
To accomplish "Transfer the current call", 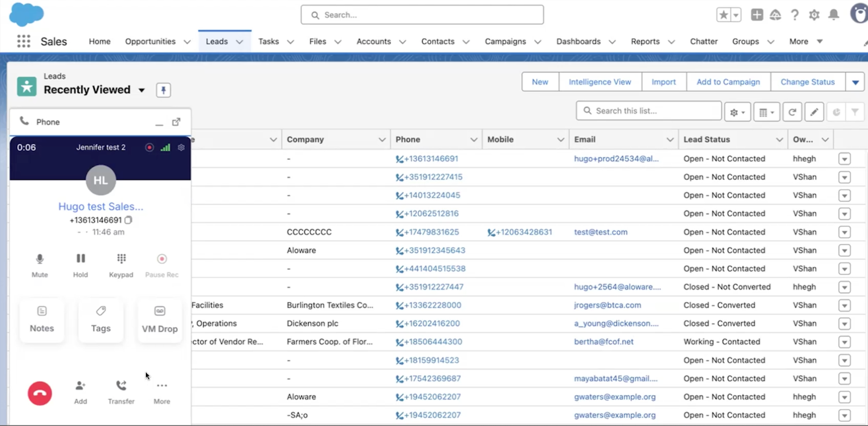I will tap(121, 392).
